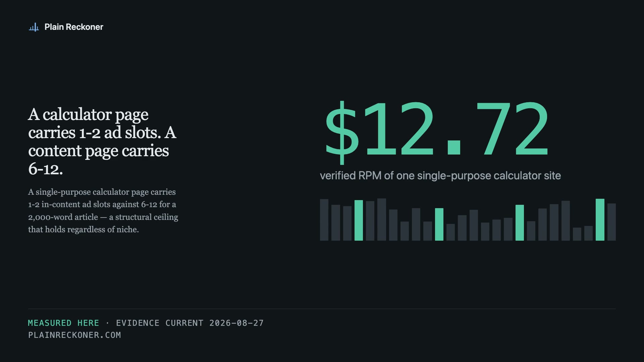
Task: Click the EVIDENCE CURRENT 2026-08-27 text
Action: point(190,323)
